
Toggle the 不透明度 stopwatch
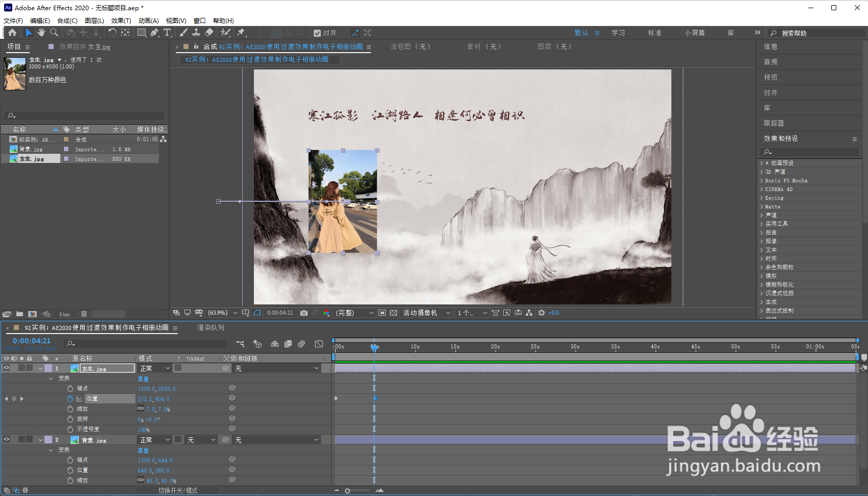pyautogui.click(x=70, y=429)
